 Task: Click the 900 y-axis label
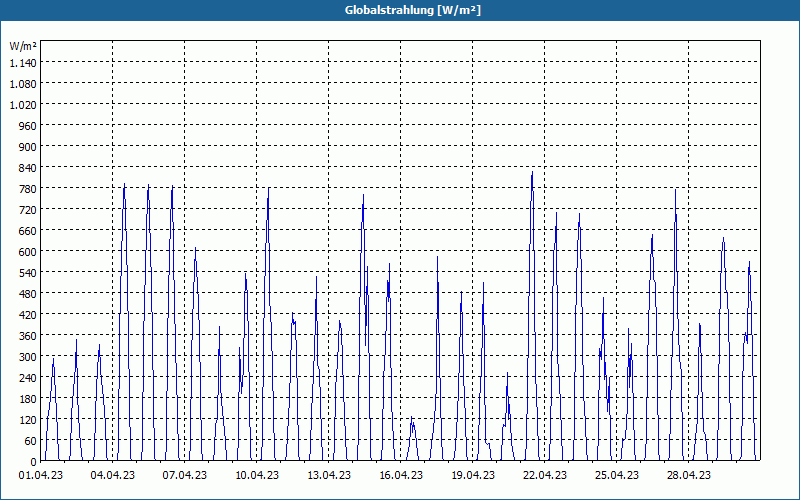[x=28, y=146]
